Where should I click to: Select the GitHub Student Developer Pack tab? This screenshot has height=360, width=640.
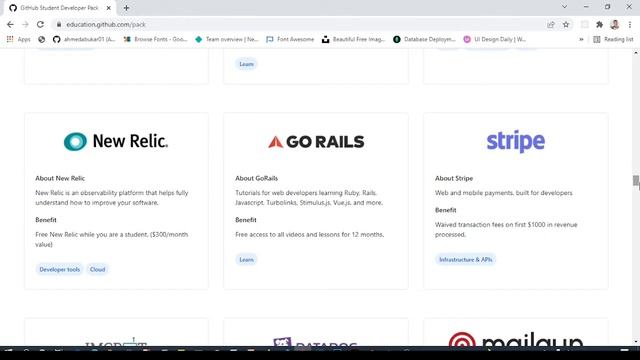coord(60,8)
